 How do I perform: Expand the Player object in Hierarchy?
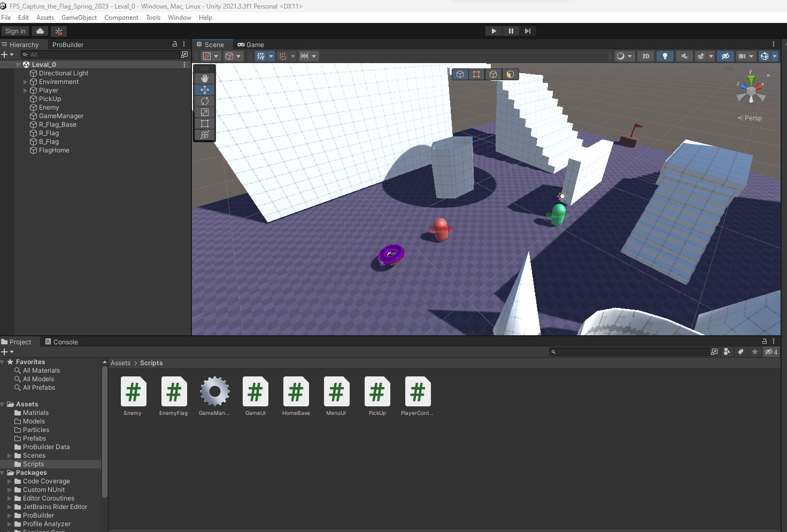[25, 90]
